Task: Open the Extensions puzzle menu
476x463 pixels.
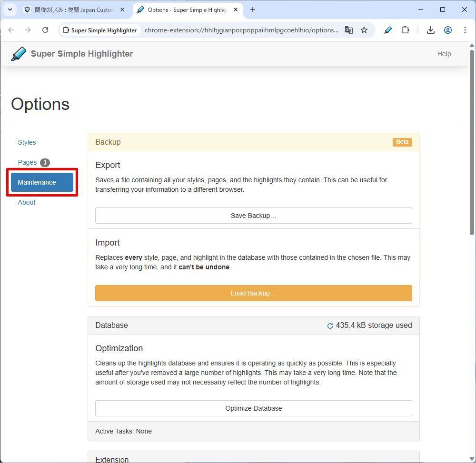Action: click(405, 30)
